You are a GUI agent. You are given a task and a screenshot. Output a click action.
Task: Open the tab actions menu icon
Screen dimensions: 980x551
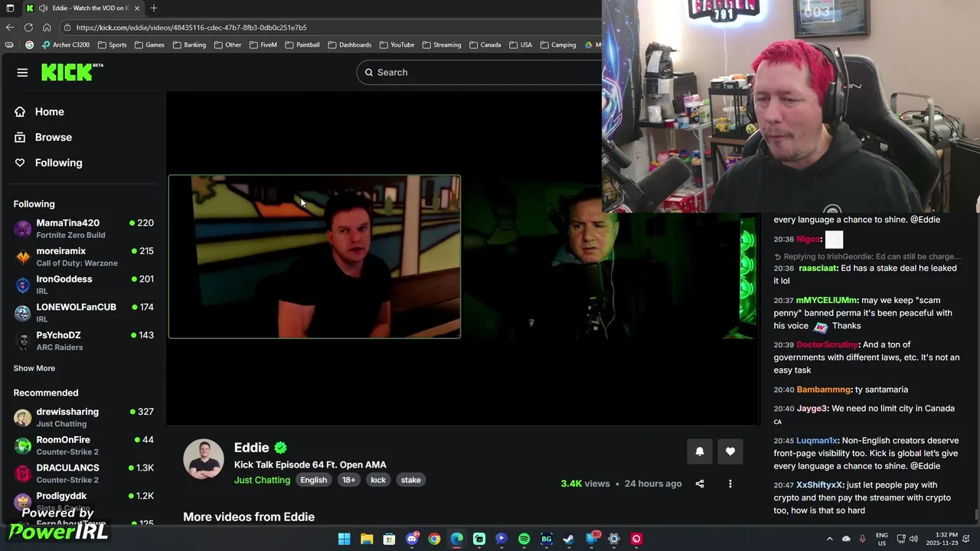[10, 8]
